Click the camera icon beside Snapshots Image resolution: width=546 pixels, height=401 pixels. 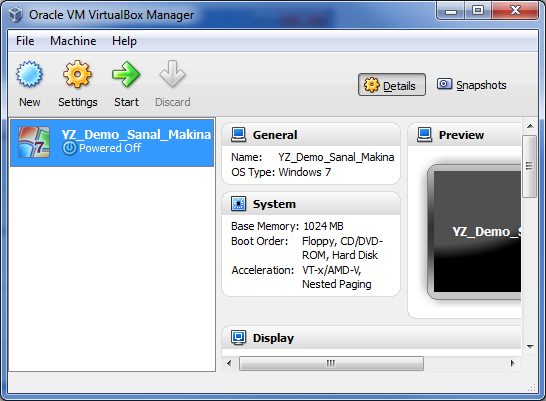point(444,84)
